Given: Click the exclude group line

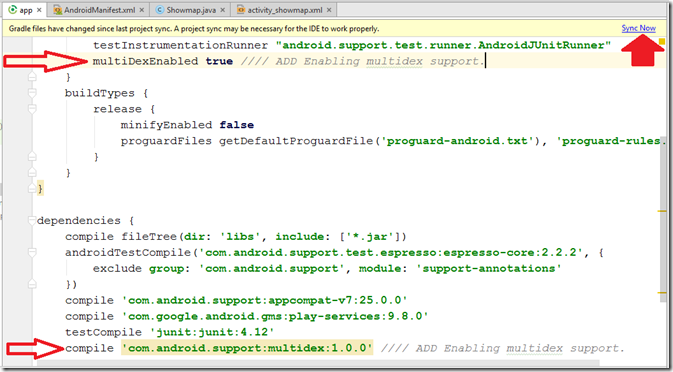Looking at the screenshot, I should pyautogui.click(x=327, y=269).
